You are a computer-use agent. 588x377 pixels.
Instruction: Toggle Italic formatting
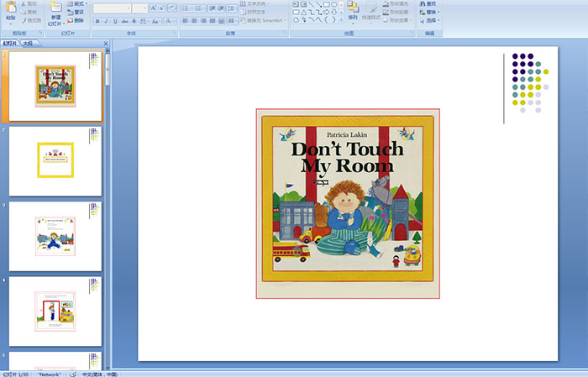click(x=106, y=21)
